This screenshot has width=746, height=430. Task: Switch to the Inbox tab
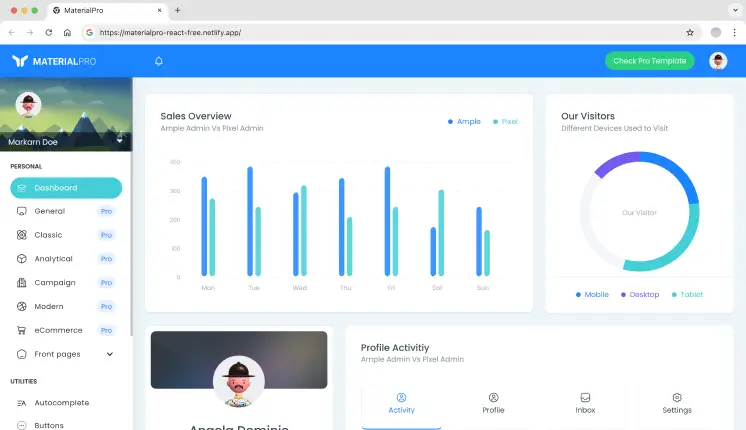(585, 403)
